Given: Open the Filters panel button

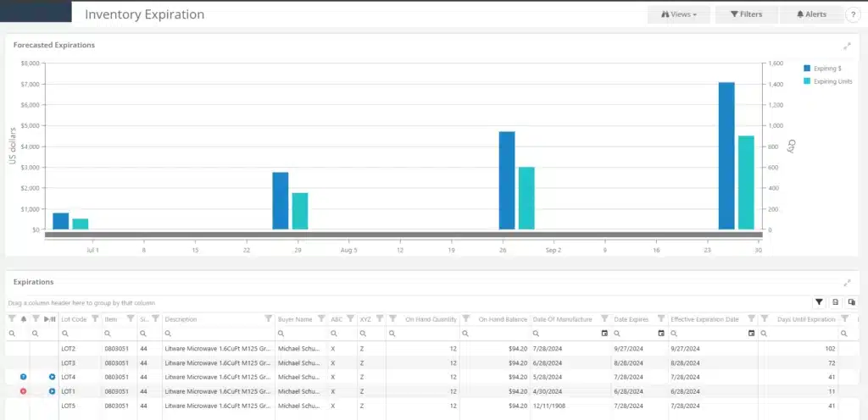Looking at the screenshot, I should (746, 14).
